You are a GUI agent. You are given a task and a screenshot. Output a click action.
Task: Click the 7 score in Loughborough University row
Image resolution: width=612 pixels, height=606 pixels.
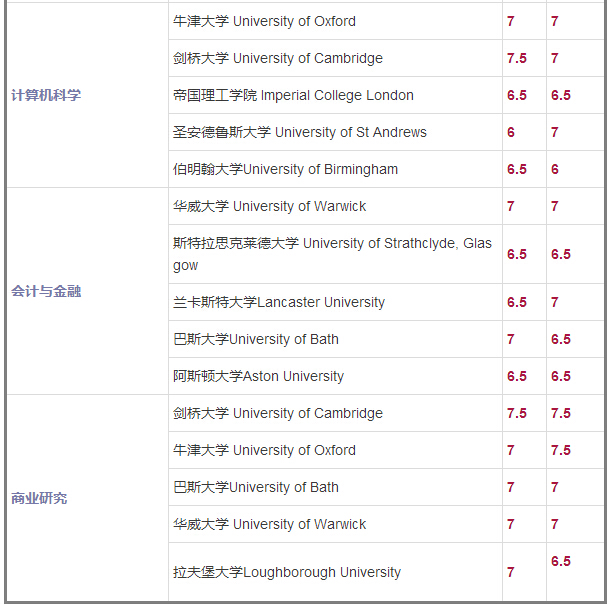511,572
